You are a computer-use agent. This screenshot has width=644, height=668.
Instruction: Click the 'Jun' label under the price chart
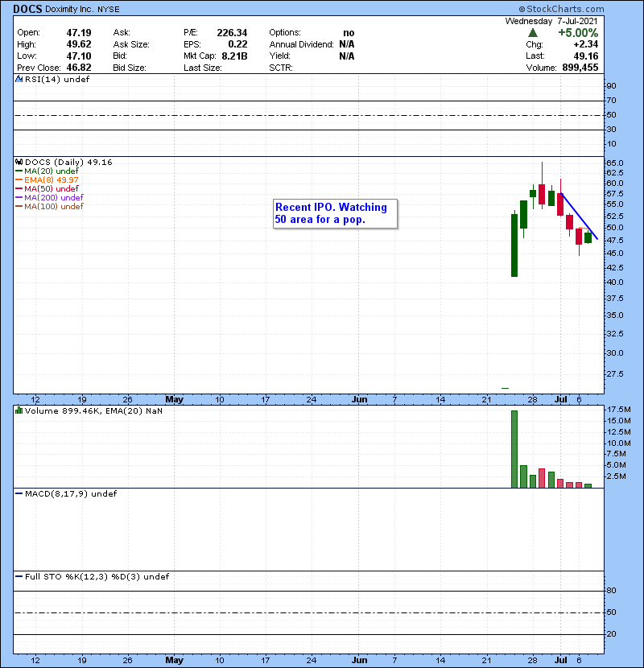point(360,399)
